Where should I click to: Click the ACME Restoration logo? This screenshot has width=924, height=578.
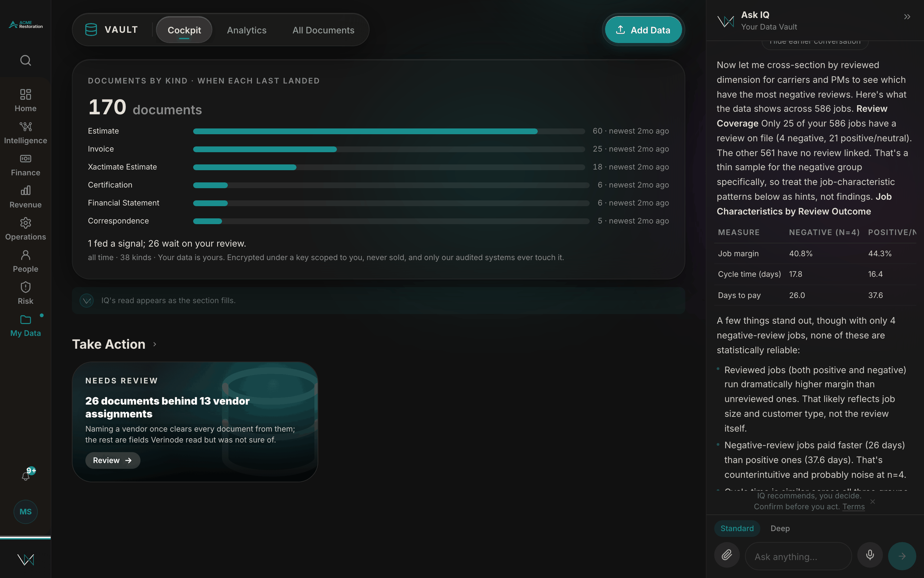coord(26,25)
